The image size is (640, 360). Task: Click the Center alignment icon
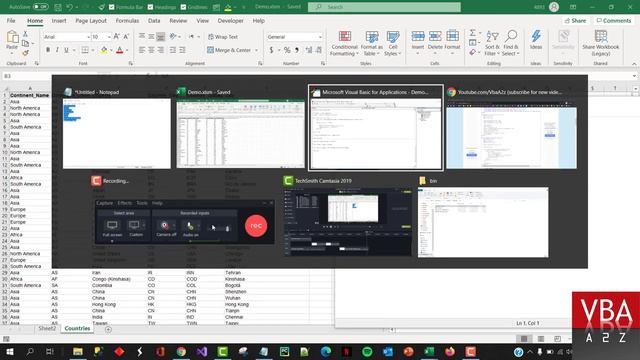[x=151, y=50]
